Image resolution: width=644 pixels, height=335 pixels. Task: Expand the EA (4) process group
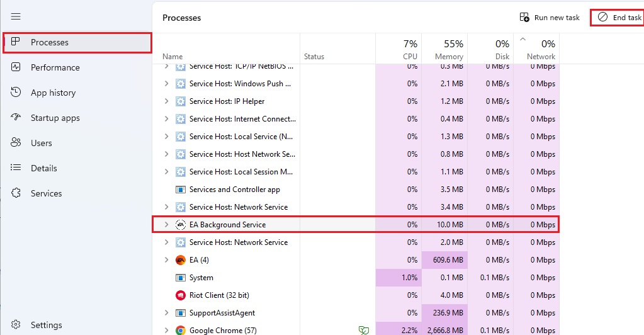pos(166,260)
